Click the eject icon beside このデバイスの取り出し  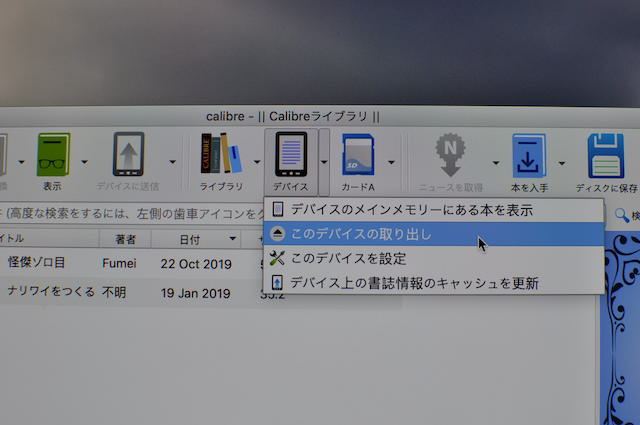[278, 234]
